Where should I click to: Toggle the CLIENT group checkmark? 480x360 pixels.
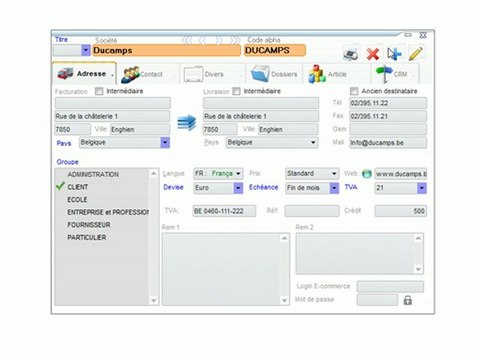click(60, 186)
